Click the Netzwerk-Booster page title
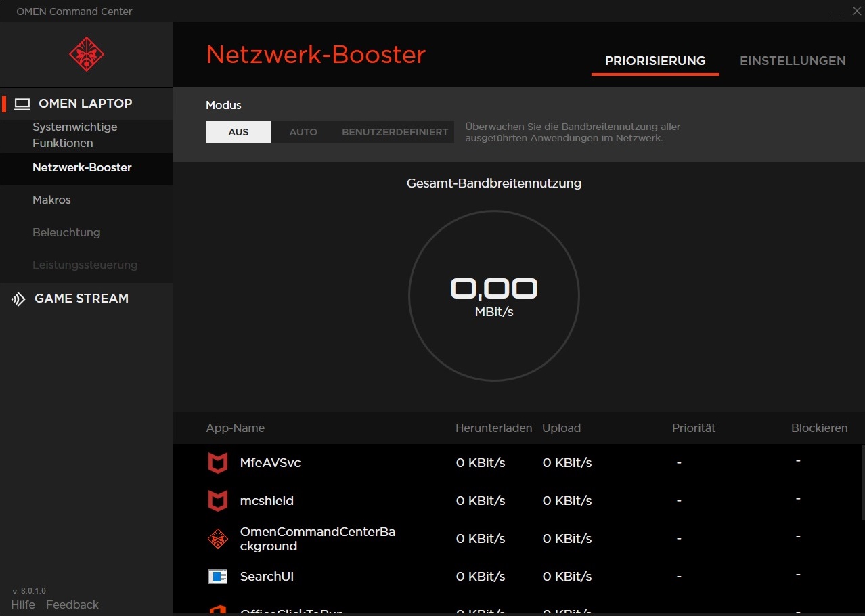Viewport: 865px width, 616px height. 316,55
